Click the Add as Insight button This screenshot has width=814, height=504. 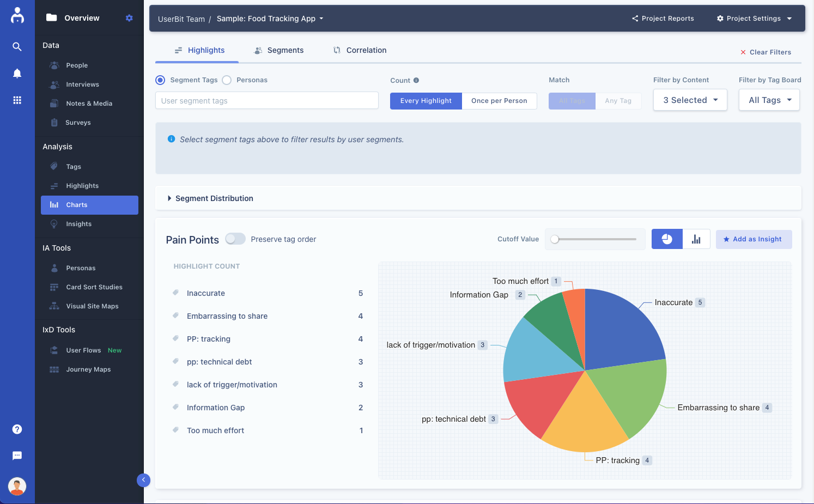tap(754, 239)
